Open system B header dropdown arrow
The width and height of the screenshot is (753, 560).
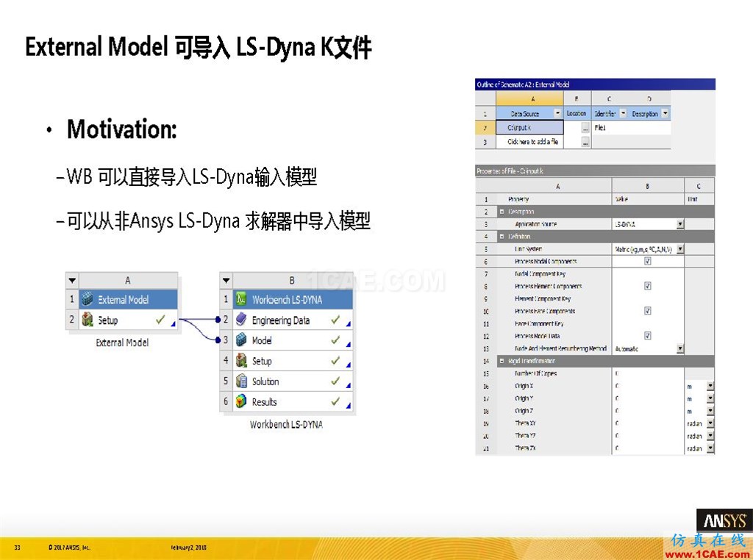click(x=226, y=280)
